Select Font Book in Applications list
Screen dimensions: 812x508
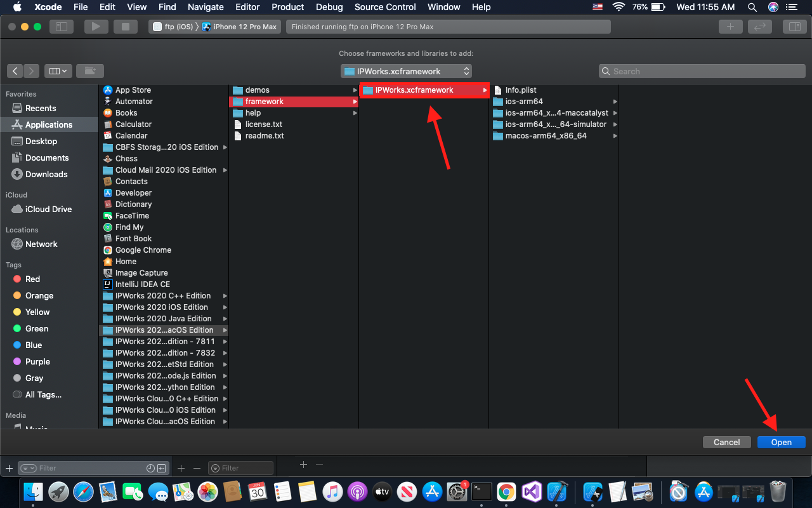[x=164, y=239]
